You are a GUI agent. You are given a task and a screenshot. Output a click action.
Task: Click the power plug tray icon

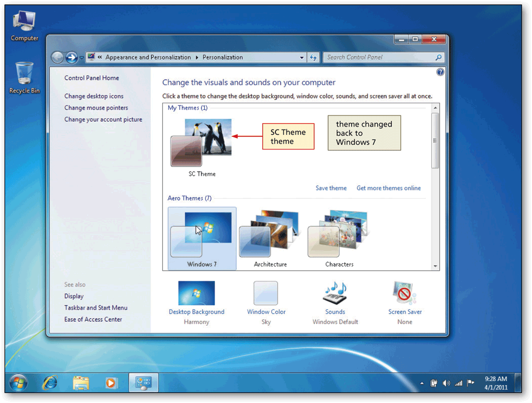point(433,384)
